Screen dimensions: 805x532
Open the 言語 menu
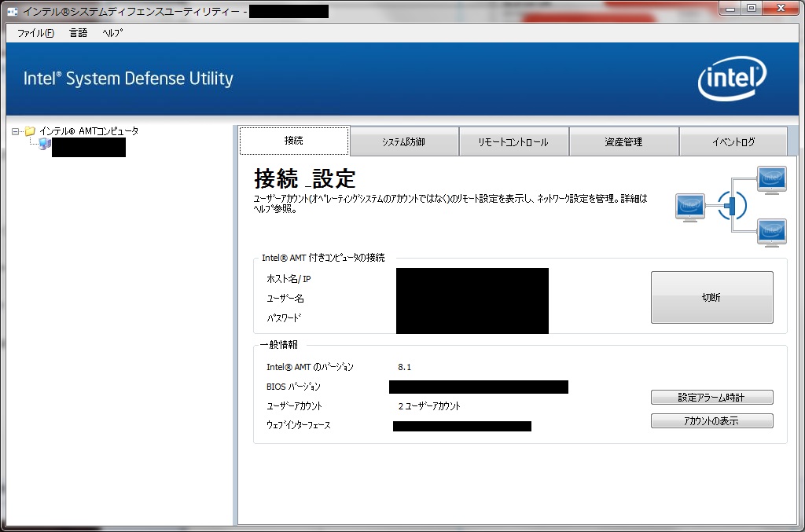coord(78,33)
